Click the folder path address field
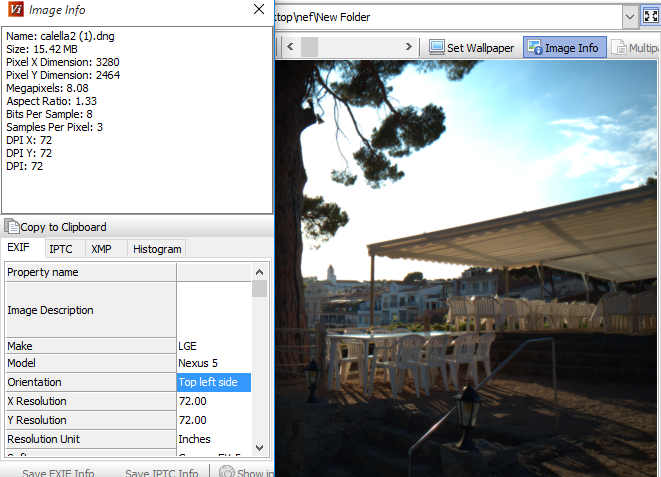 (449, 17)
